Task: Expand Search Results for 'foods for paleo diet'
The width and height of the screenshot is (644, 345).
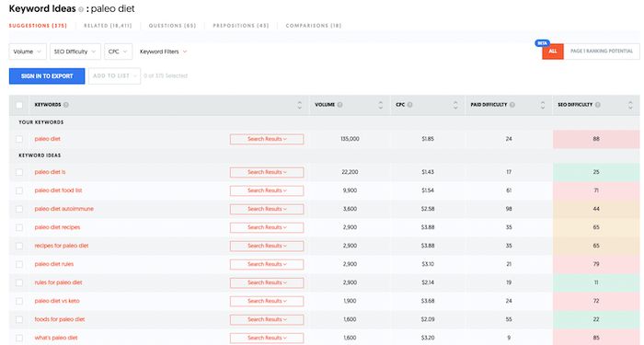Action: point(267,319)
